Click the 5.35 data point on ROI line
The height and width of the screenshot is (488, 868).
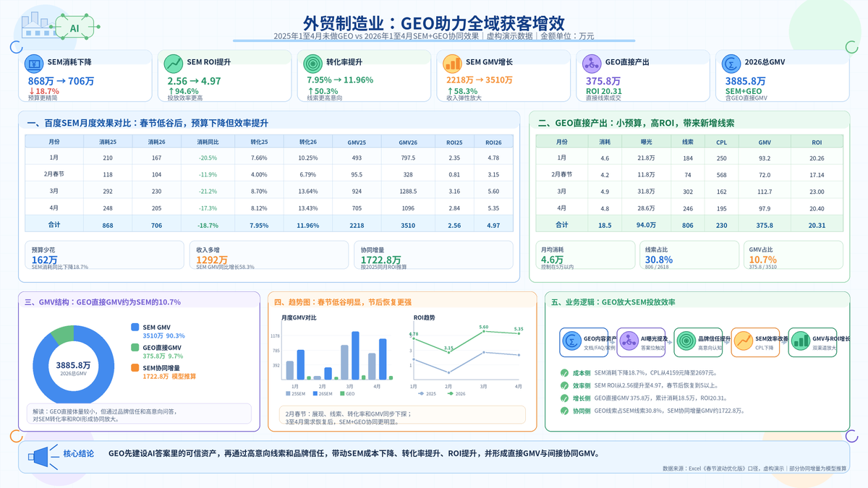point(519,333)
